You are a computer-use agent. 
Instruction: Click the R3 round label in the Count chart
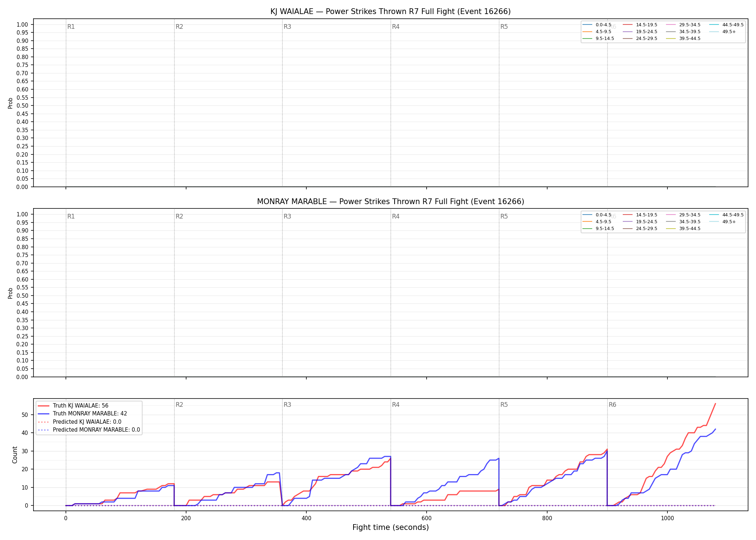[x=287, y=405]
